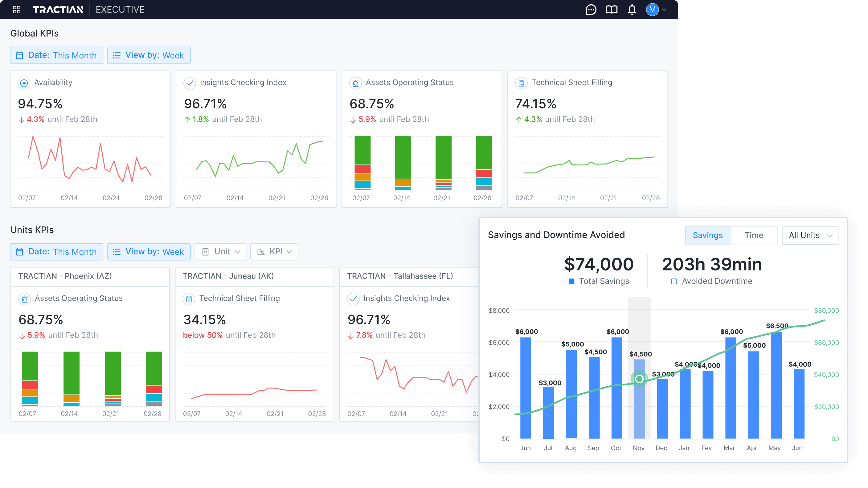Open the KPI filter dropdown
Viewport: 868px width, 488px height.
coord(274,252)
